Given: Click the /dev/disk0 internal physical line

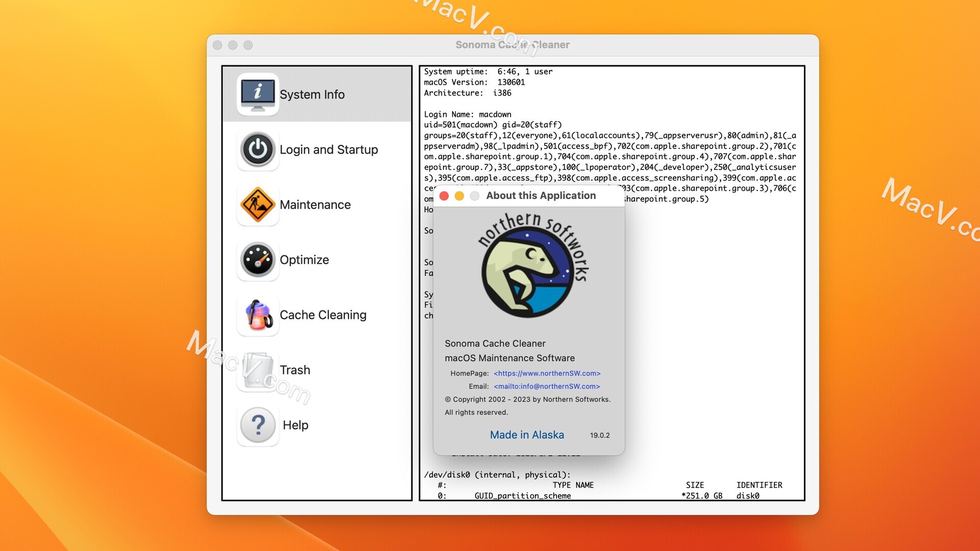Looking at the screenshot, I should pos(497,474).
